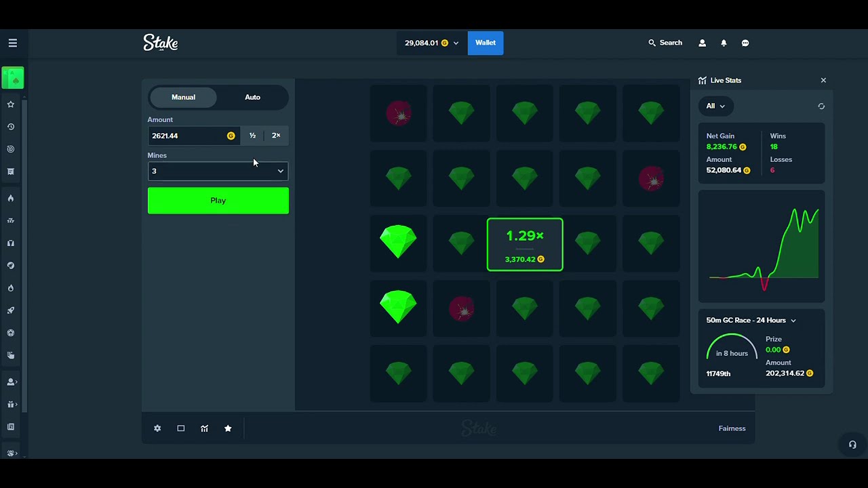Switch to Auto betting mode

(252, 97)
